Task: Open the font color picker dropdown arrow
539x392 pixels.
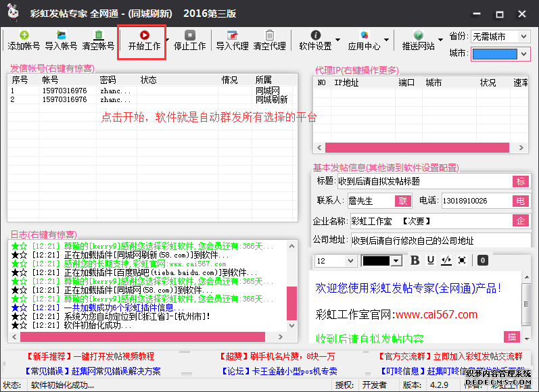Action: pyautogui.click(x=396, y=261)
